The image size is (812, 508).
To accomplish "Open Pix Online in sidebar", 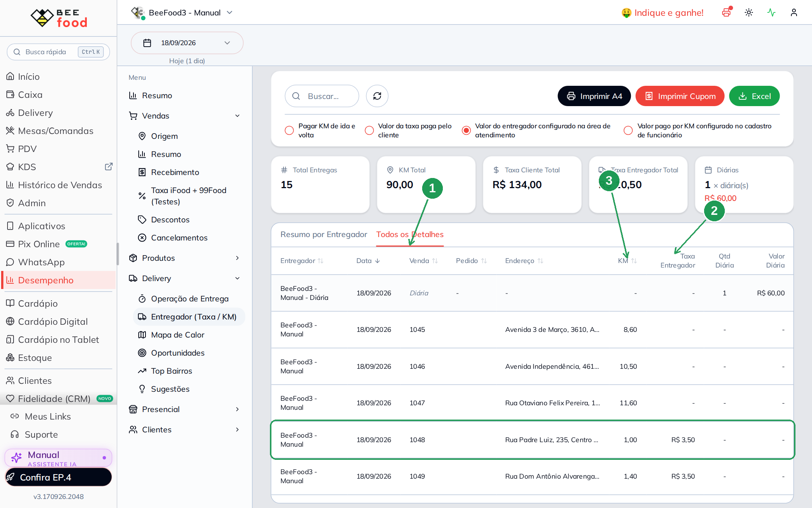I will (59, 244).
